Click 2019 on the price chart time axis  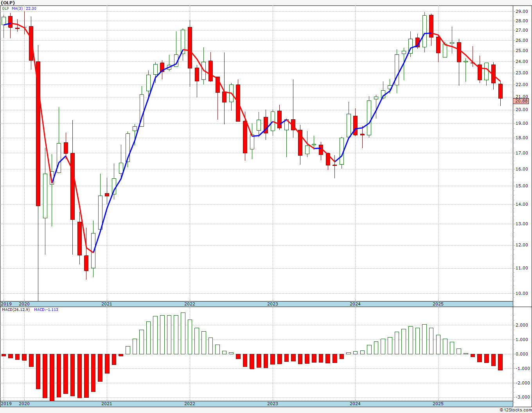pos(6,304)
